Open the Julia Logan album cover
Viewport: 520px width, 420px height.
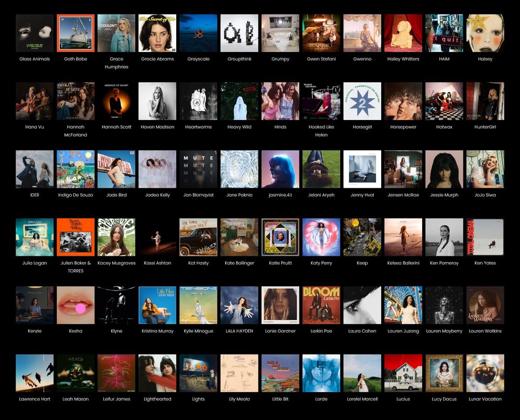[x=34, y=237]
